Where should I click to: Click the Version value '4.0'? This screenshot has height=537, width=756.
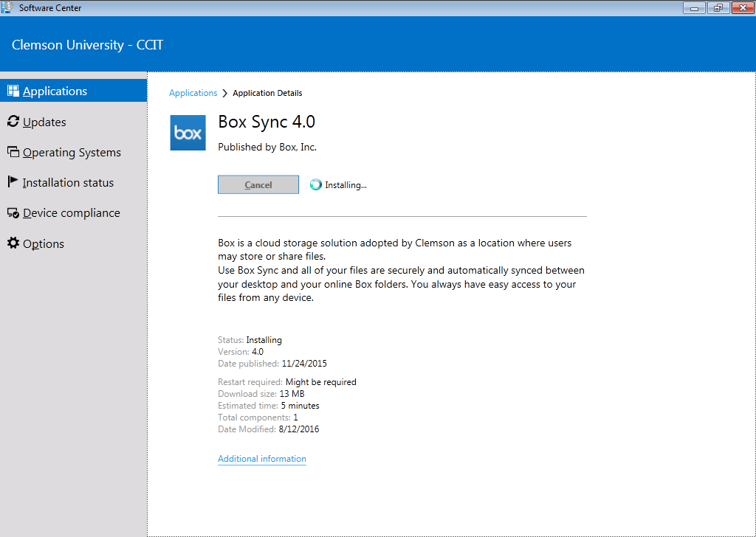pos(258,352)
